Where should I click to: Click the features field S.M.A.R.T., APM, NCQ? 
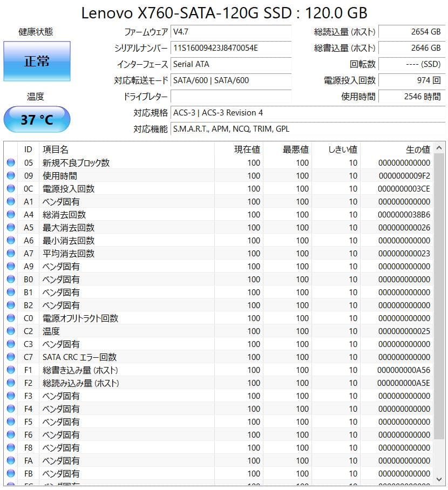pyautogui.click(x=308, y=129)
